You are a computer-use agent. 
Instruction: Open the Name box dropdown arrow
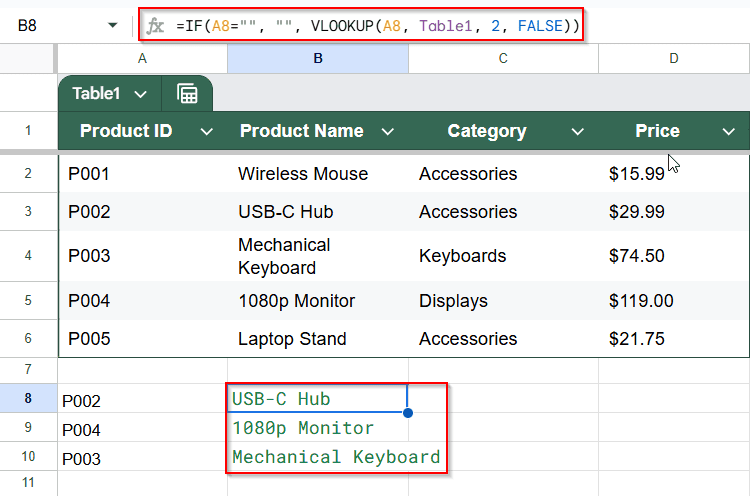112,25
